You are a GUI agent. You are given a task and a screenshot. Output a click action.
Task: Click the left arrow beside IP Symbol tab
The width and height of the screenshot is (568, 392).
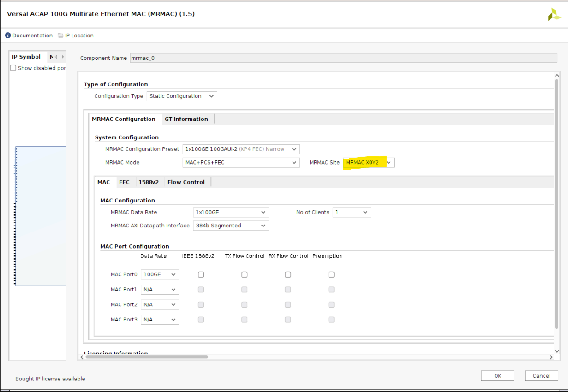(x=56, y=57)
